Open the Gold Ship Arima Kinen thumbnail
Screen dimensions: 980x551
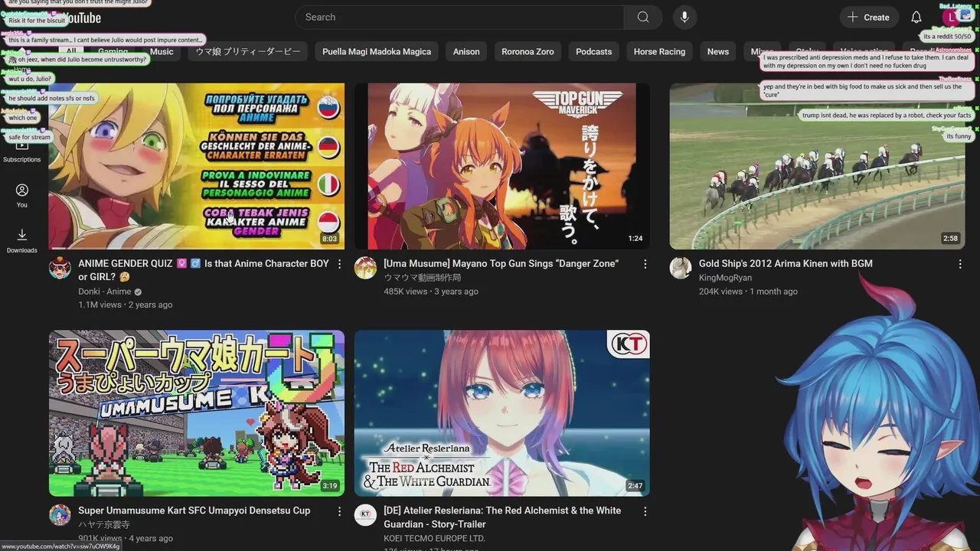817,166
